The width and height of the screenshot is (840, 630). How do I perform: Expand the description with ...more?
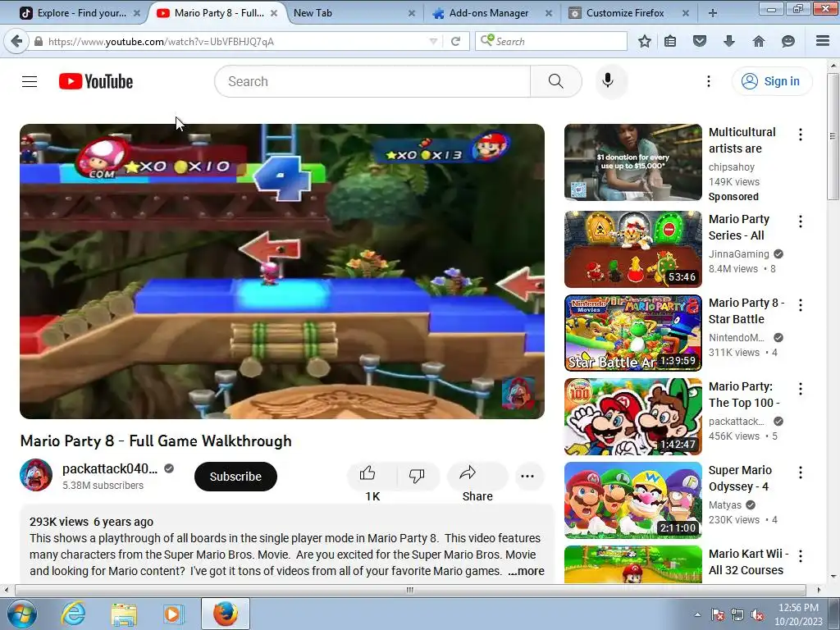[x=526, y=571]
